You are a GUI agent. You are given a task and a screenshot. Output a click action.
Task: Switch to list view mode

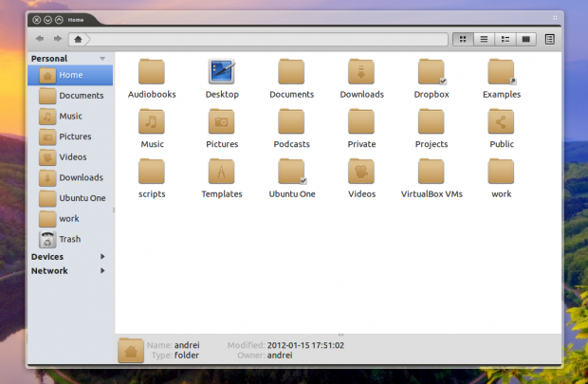tap(484, 39)
